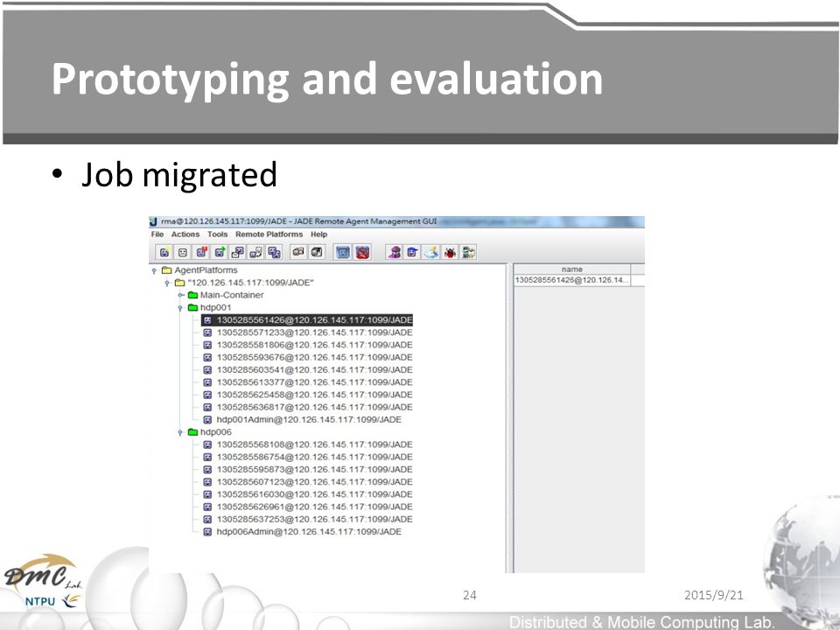This screenshot has height=630, width=840.
Task: Start the Introspector bug icon
Action: [450, 252]
